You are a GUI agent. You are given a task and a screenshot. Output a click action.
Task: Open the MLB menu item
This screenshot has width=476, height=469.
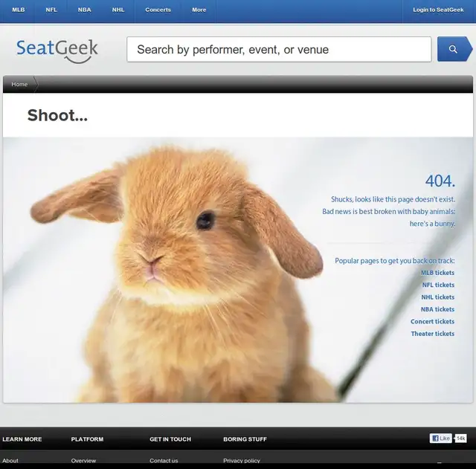[x=18, y=10]
